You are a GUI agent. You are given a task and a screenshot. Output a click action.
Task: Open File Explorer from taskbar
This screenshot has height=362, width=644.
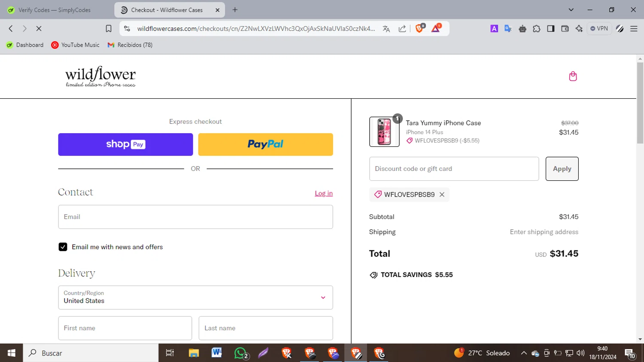[194, 353]
